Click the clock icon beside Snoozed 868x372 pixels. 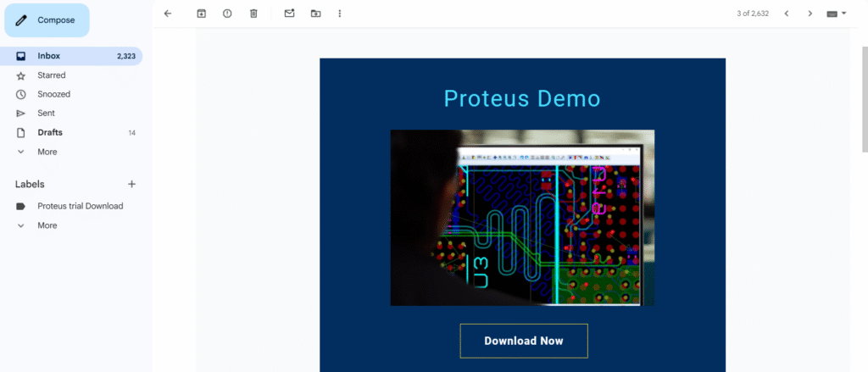(21, 94)
